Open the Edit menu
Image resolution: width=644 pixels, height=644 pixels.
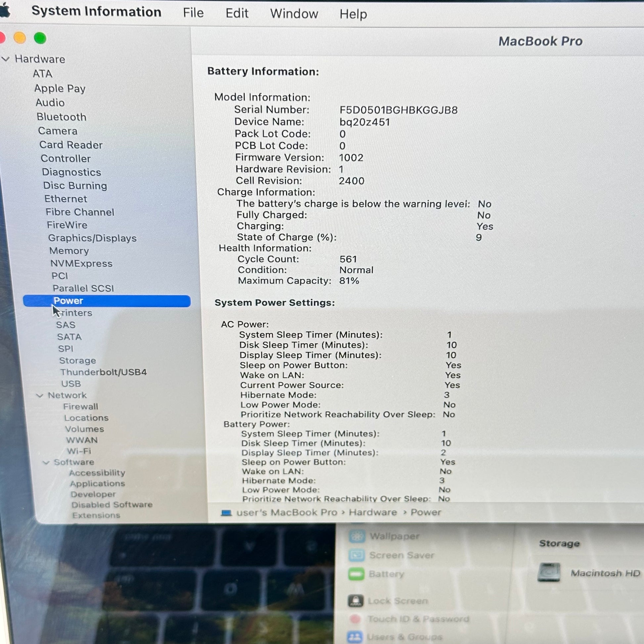point(237,13)
